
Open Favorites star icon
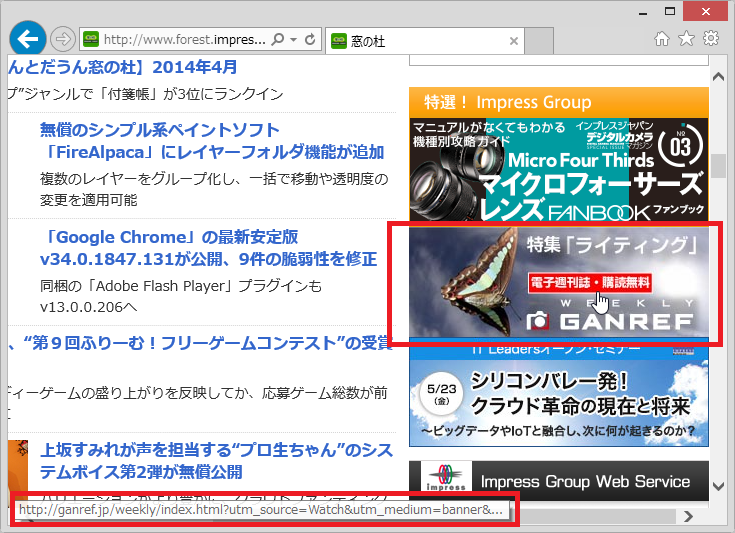[x=686, y=38]
